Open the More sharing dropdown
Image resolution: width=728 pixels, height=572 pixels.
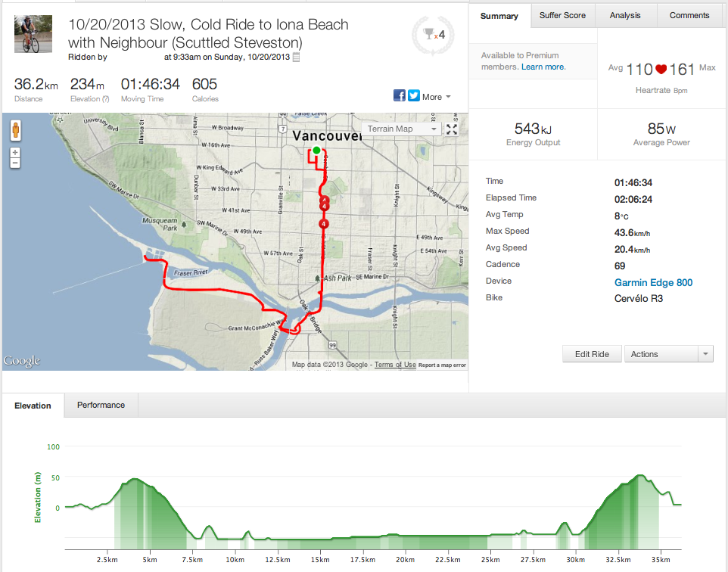point(436,97)
